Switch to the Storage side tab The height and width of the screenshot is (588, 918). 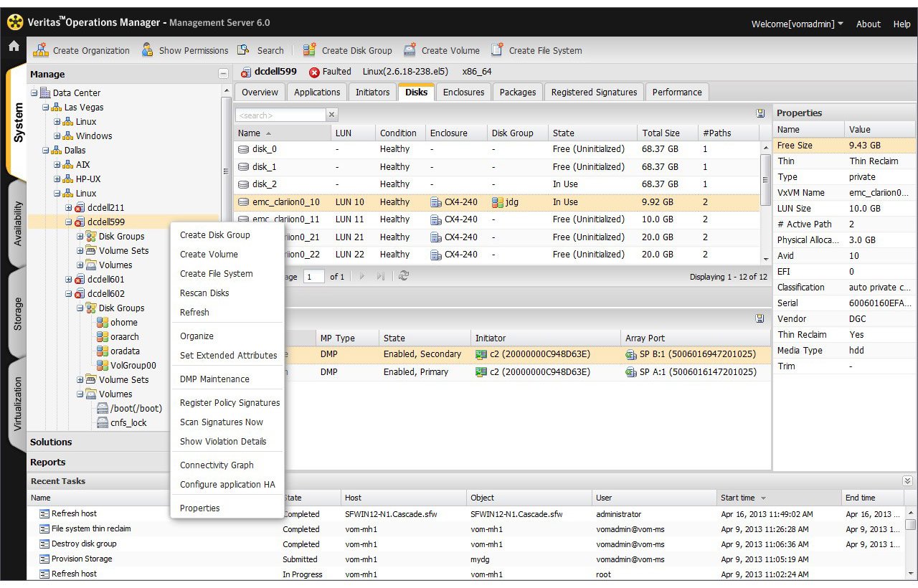pyautogui.click(x=17, y=314)
